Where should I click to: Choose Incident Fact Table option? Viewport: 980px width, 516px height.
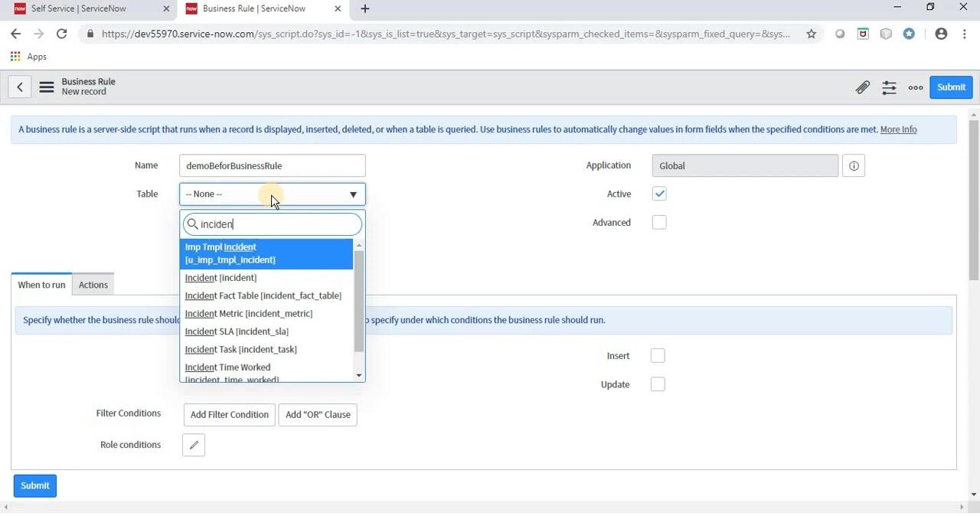pyautogui.click(x=266, y=296)
